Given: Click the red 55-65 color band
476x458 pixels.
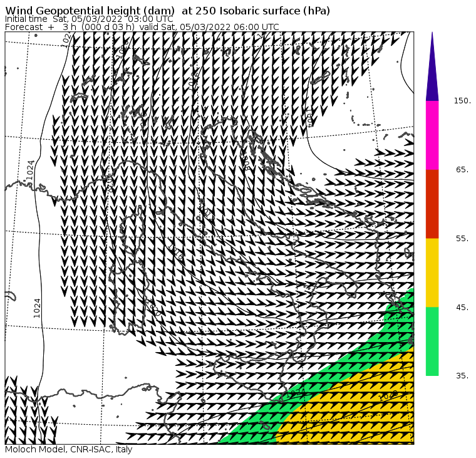Looking at the screenshot, I should [x=432, y=204].
